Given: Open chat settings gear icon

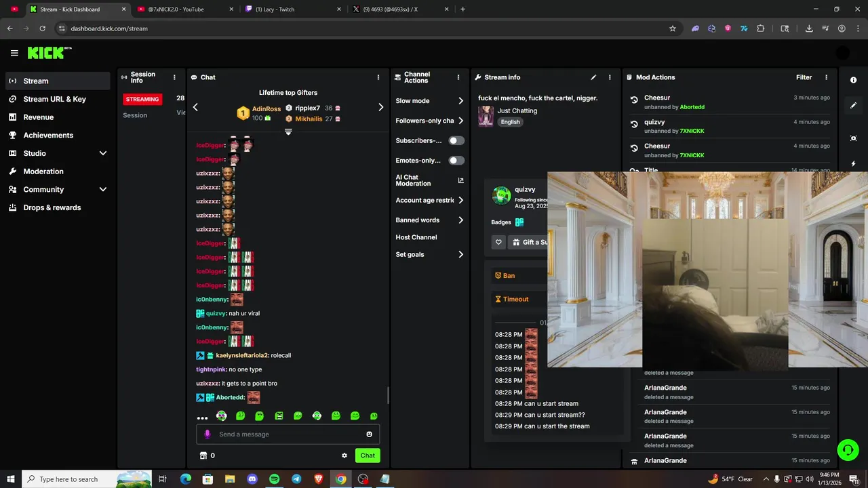Looking at the screenshot, I should click(344, 455).
